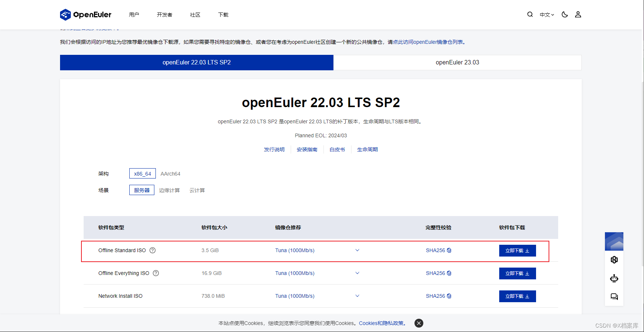Switch to openEuler 23.03 tab
The image size is (644, 332).
tap(458, 63)
